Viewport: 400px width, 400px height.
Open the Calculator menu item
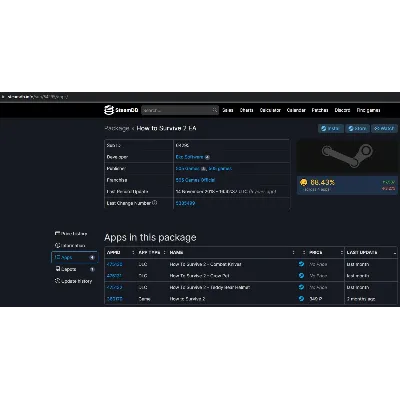tap(270, 110)
